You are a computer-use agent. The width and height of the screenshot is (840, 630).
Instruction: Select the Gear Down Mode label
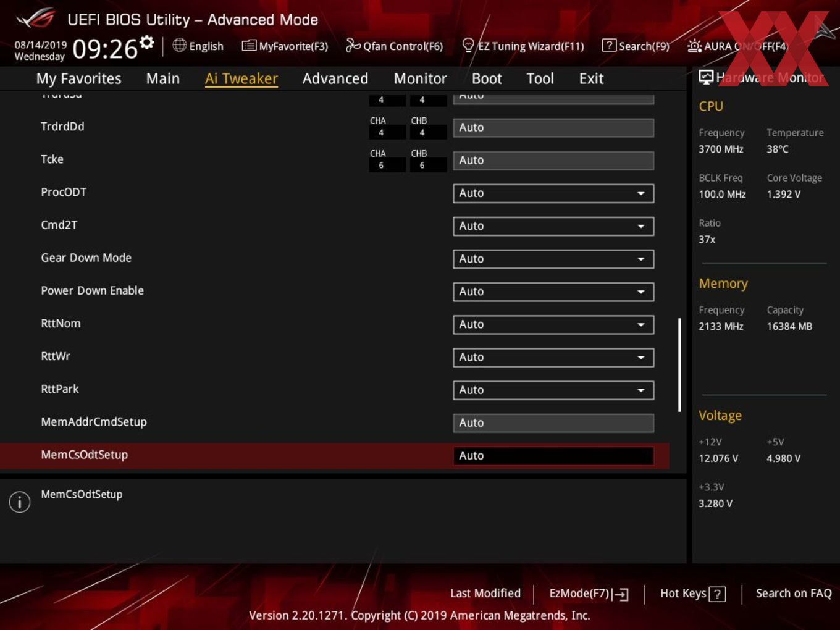86,258
